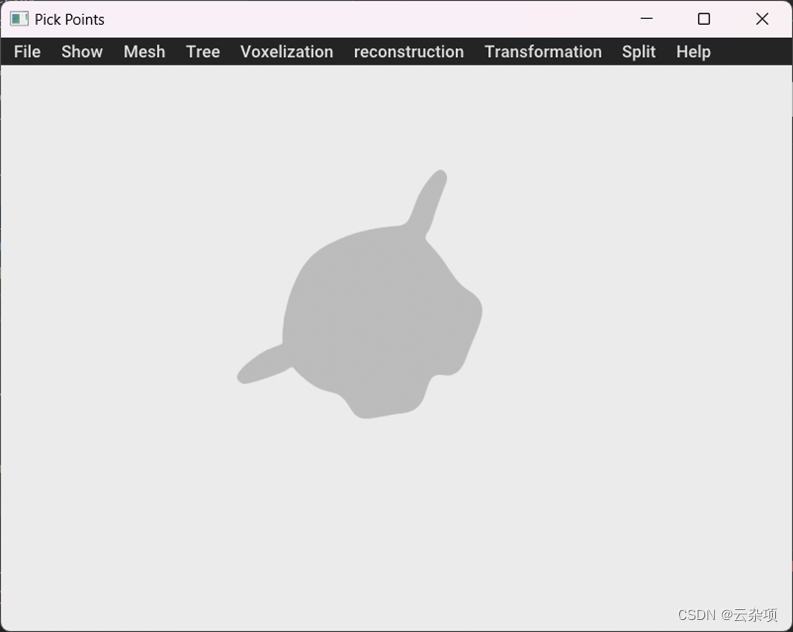Open the Help menu

coord(693,52)
